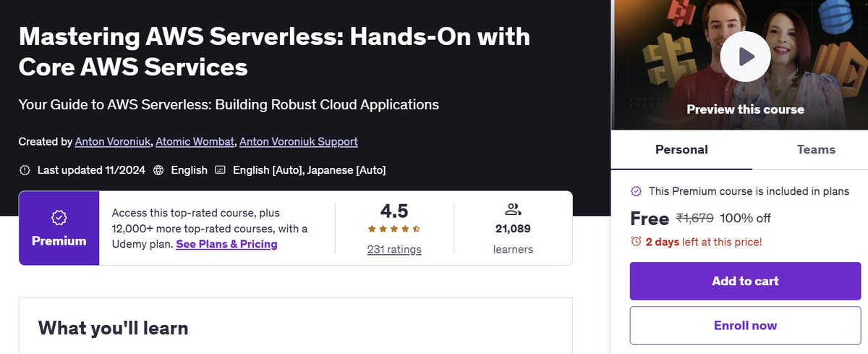
Task: Click the 2 days left notice
Action: point(704,242)
